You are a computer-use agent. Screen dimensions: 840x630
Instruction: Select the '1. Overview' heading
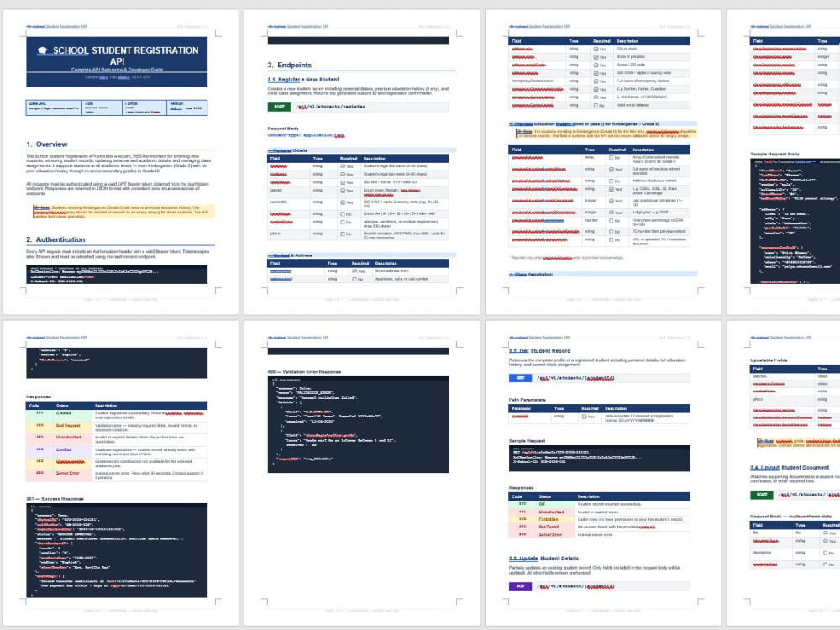46,144
